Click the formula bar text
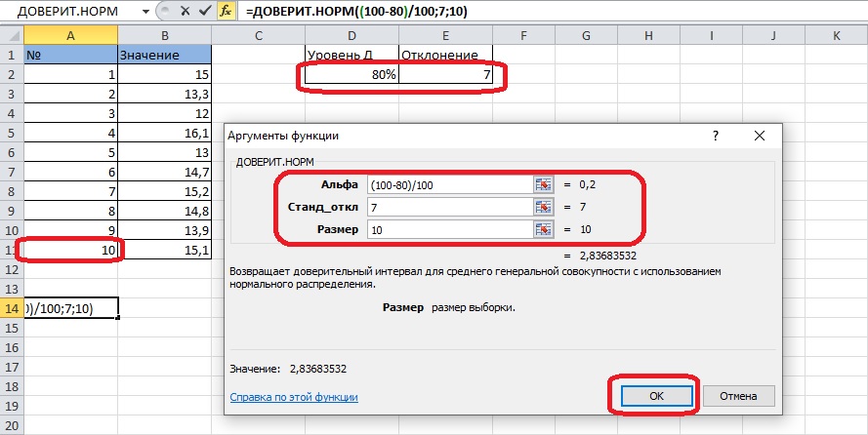Screen dimensions: 868x435 click(356, 12)
